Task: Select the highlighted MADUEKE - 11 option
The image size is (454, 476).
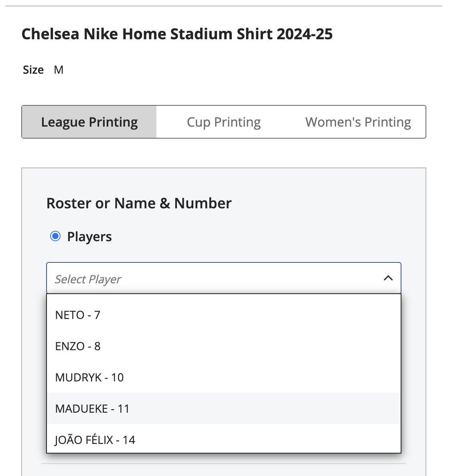Action: [224, 409]
